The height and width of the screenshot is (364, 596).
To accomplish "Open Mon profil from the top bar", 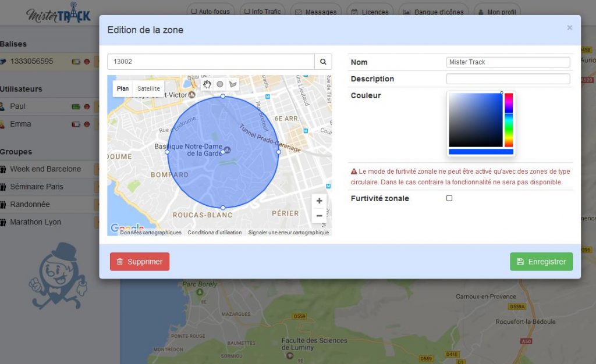I will [x=497, y=12].
